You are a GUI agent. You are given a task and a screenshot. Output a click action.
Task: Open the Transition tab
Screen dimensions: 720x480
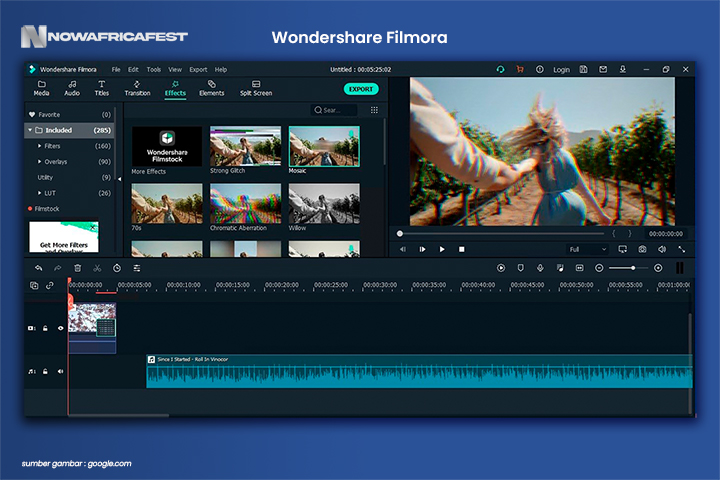[137, 88]
